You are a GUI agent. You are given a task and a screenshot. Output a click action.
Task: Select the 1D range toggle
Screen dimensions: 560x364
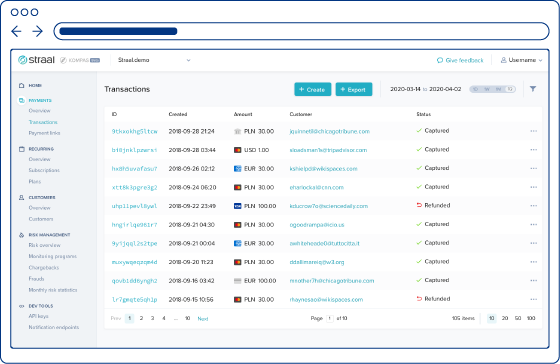[475, 89]
